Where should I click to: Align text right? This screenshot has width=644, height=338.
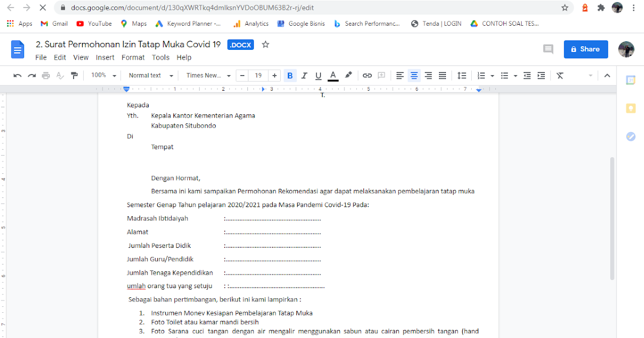coord(428,76)
